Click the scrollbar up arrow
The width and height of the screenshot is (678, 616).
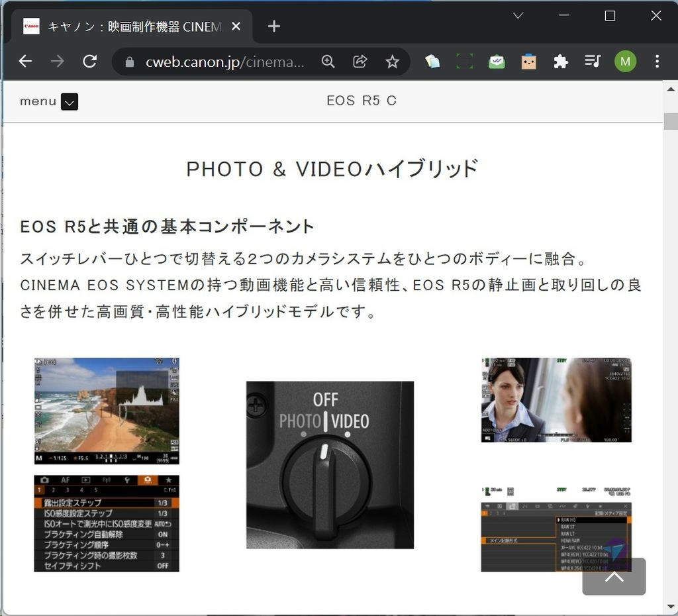point(671,89)
